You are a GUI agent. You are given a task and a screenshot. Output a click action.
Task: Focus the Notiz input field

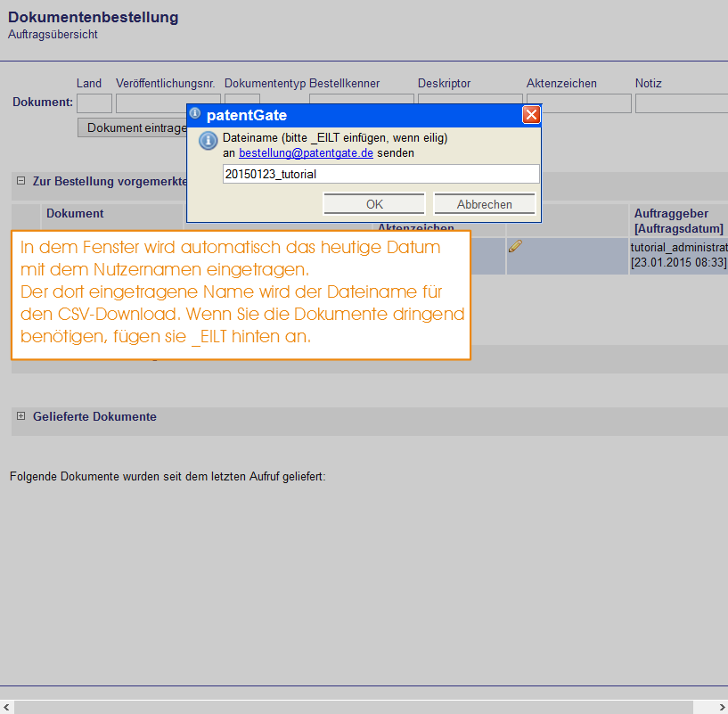[682, 103]
